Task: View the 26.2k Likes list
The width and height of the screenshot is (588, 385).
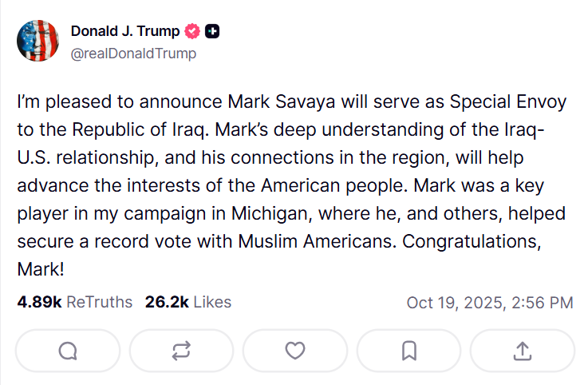Action: point(188,302)
